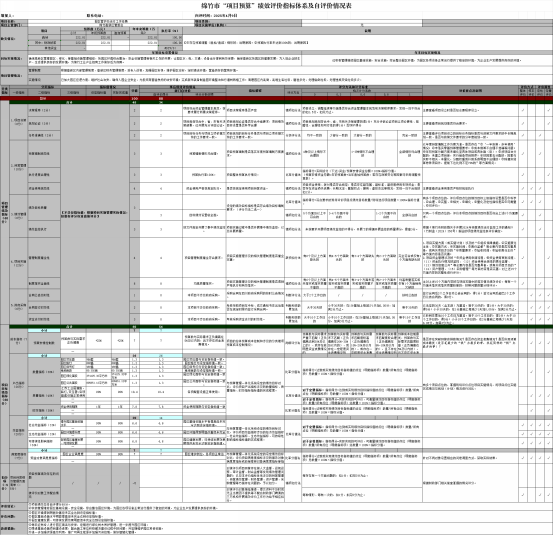
Task: Click the sheet title beginning with 绵竹市
Action: (x=276, y=6)
